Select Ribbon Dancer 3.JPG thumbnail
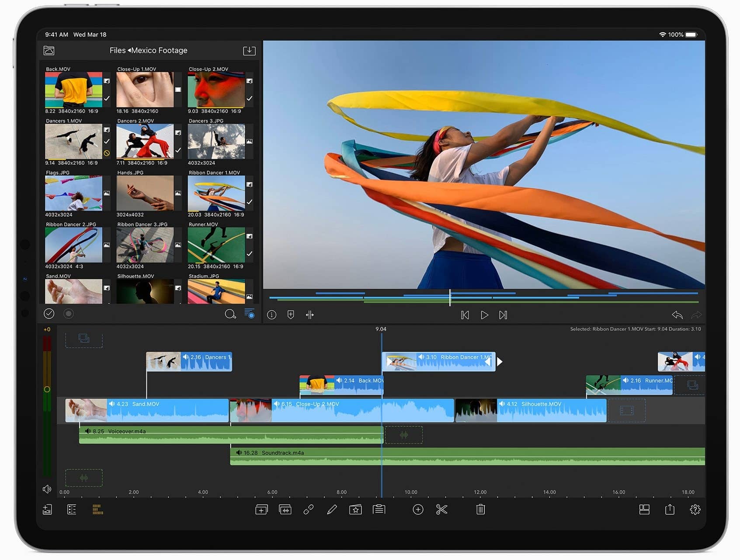This screenshot has height=560, width=740. tap(145, 245)
